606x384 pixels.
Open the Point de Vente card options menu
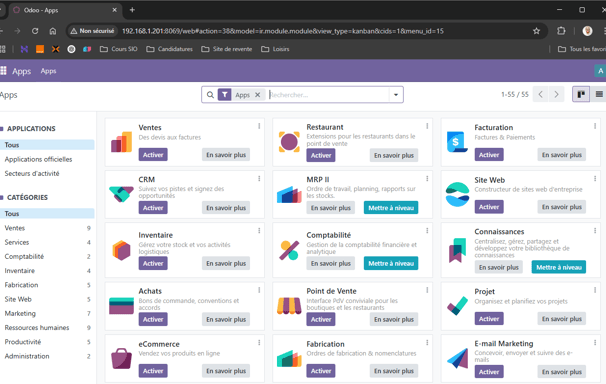[427, 290]
